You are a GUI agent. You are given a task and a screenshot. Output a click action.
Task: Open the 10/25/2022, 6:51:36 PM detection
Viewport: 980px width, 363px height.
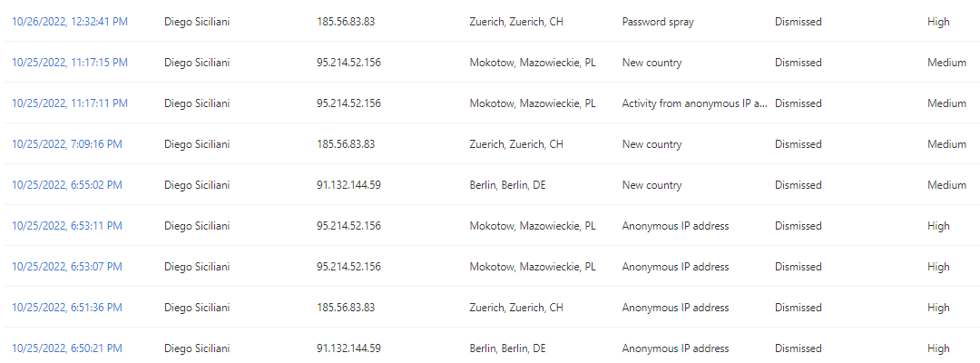66,308
